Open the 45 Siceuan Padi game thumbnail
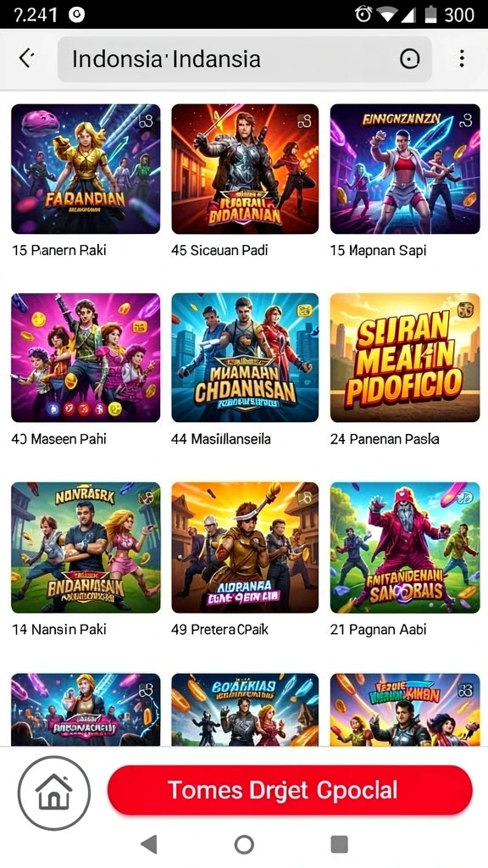 (245, 169)
